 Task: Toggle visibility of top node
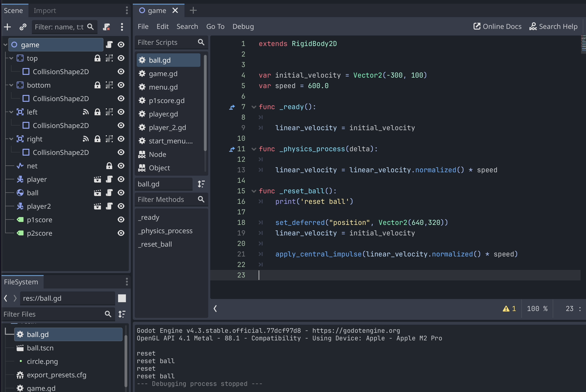pyautogui.click(x=121, y=58)
